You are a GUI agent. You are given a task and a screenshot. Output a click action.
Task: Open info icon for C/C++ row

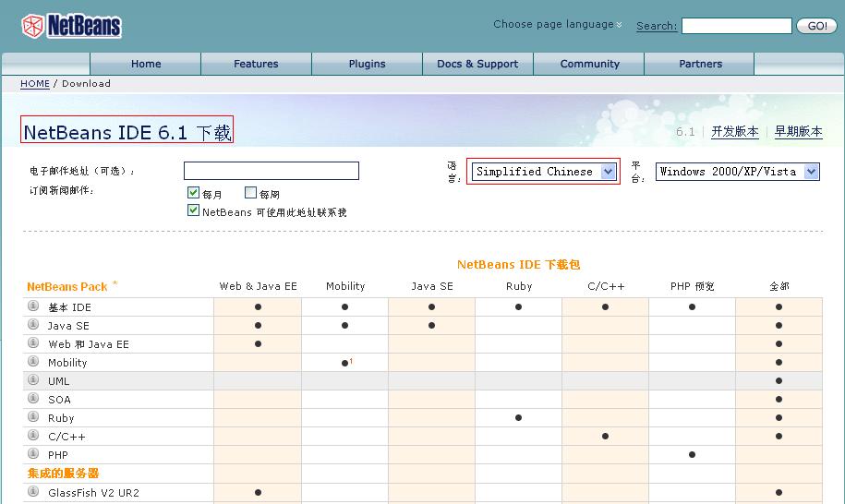click(x=33, y=435)
